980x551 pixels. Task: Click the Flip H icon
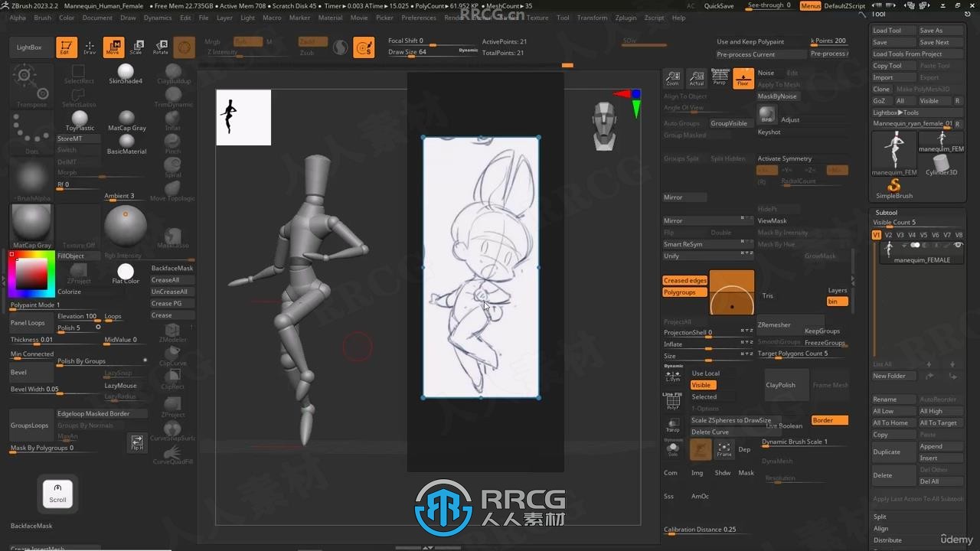(x=137, y=442)
